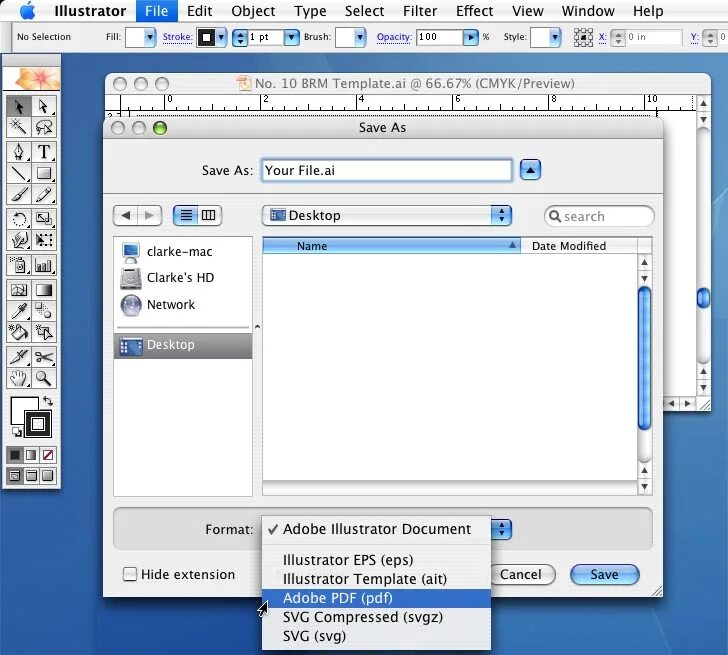
Task: Select the Free Transform tool
Action: point(44,240)
